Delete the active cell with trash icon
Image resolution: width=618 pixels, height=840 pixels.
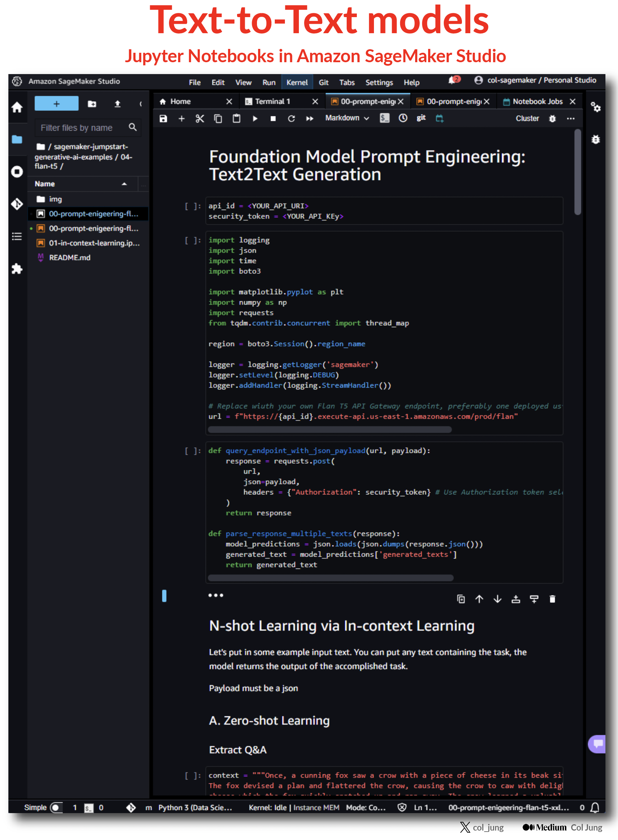point(552,599)
